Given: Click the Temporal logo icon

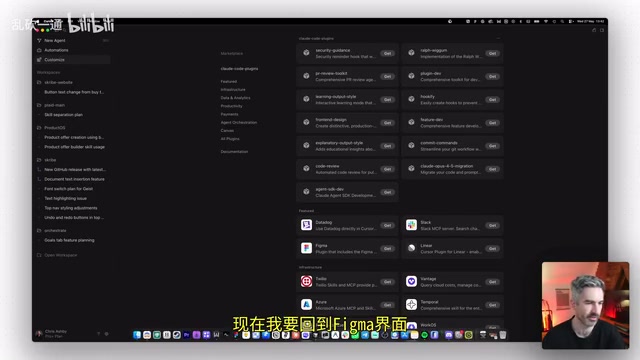Looking at the screenshot, I should click(x=411, y=304).
